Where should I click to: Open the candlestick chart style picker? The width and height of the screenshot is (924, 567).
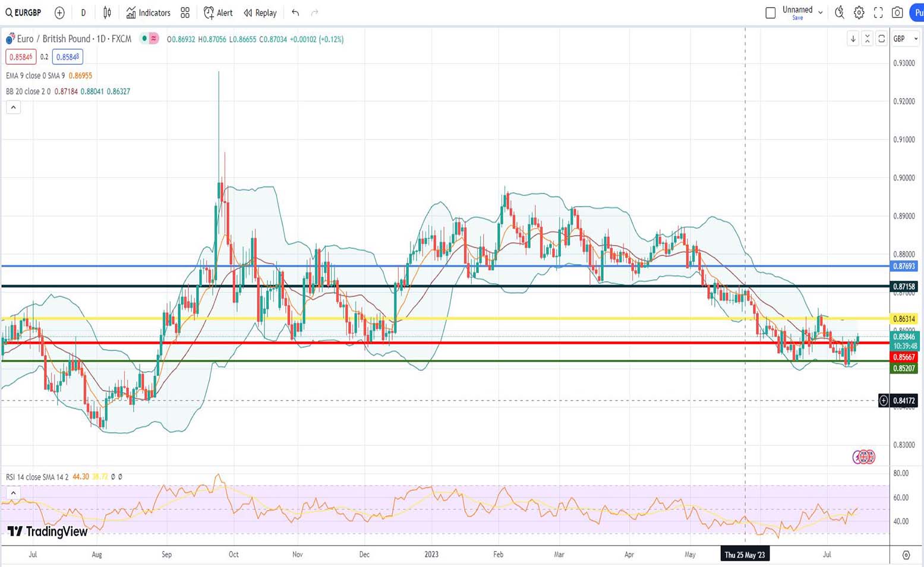[107, 12]
